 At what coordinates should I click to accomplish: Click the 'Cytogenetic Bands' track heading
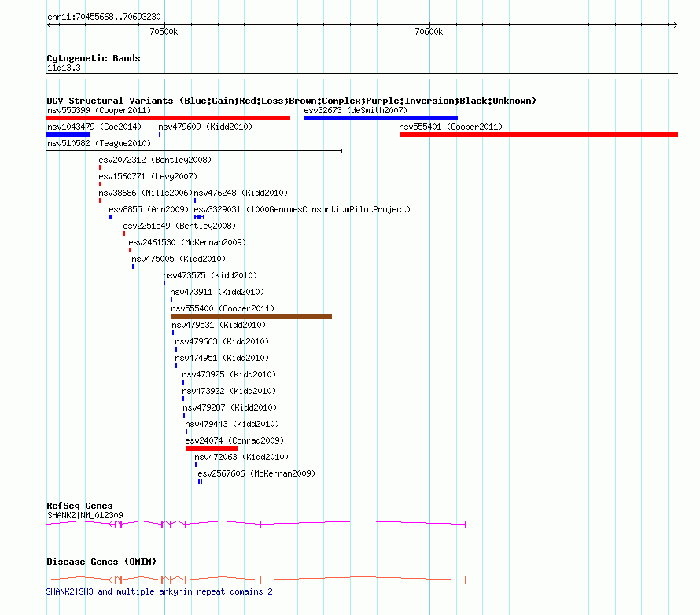pos(94,58)
